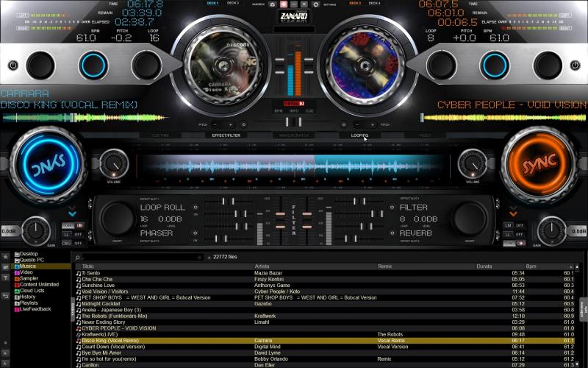Expand the orange chevron under right SYNC
588x368 pixels.
(x=513, y=213)
